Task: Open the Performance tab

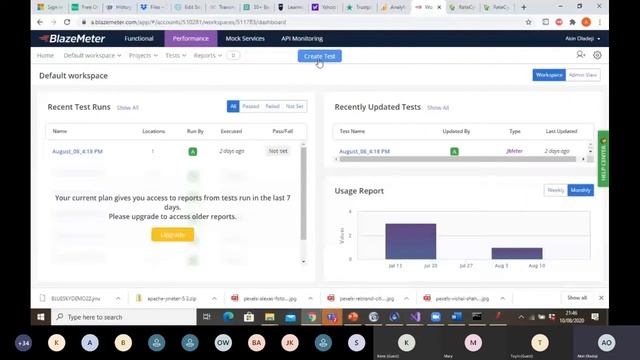Action: [190, 38]
